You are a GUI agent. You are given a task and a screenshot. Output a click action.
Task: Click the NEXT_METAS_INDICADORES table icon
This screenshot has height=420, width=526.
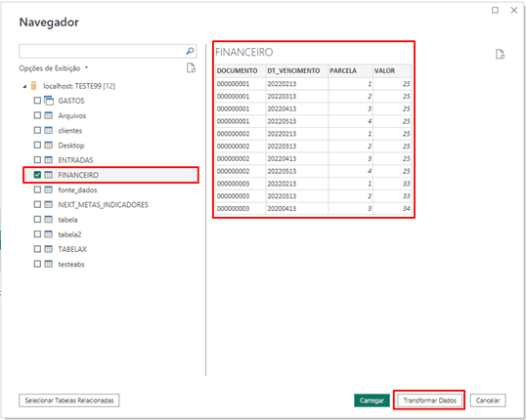click(49, 204)
